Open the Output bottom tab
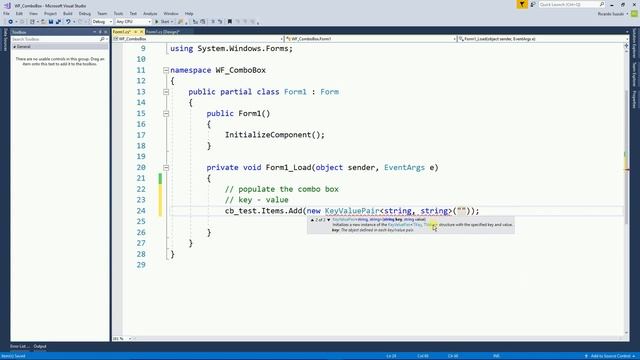 40,347
